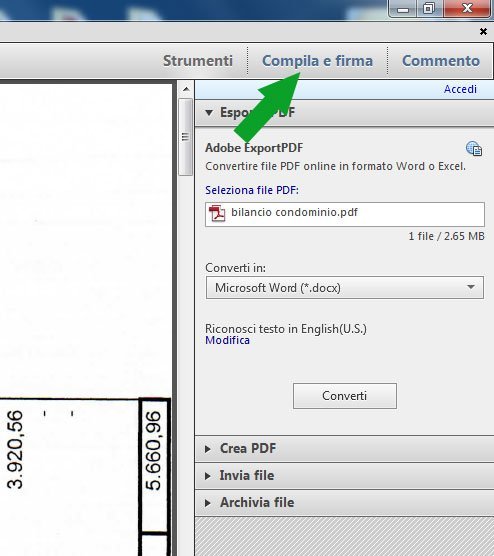Screen dimensions: 494x556
Task: Open the Strumenti pane tab
Action: (x=198, y=61)
